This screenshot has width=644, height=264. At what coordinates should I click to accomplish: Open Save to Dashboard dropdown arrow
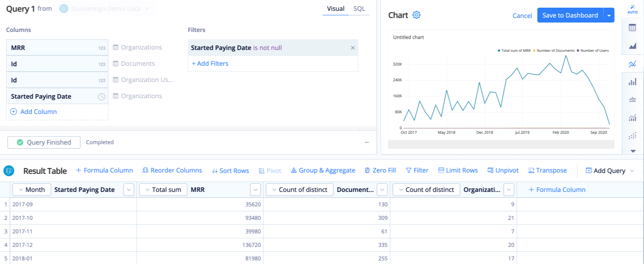click(x=609, y=15)
